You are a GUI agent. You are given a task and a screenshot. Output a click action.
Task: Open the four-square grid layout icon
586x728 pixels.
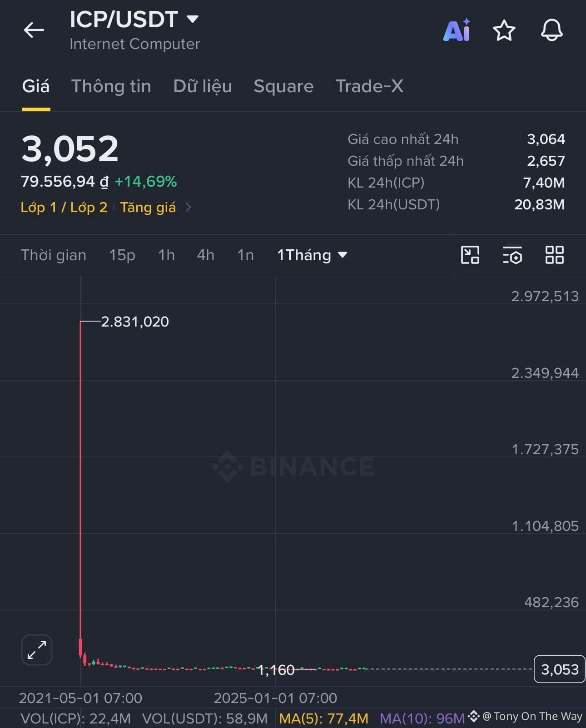pyautogui.click(x=554, y=255)
